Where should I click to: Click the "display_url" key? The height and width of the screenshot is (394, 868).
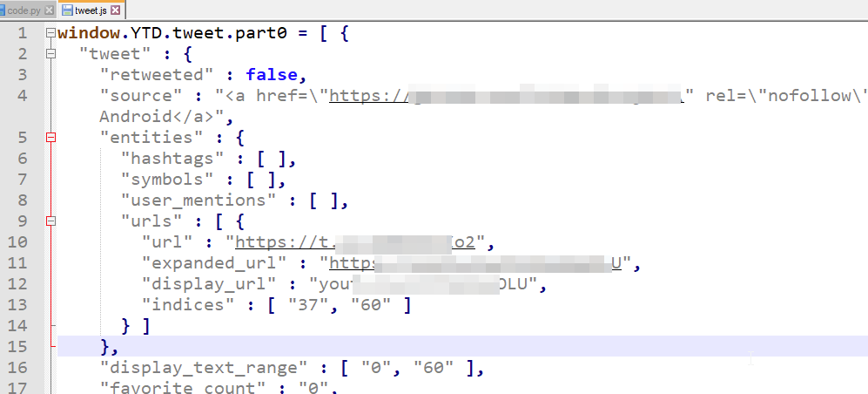(209, 284)
